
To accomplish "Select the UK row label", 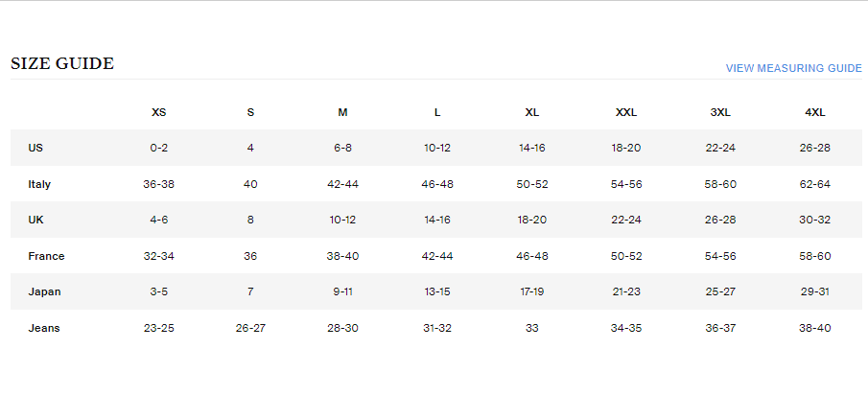I will click(36, 220).
